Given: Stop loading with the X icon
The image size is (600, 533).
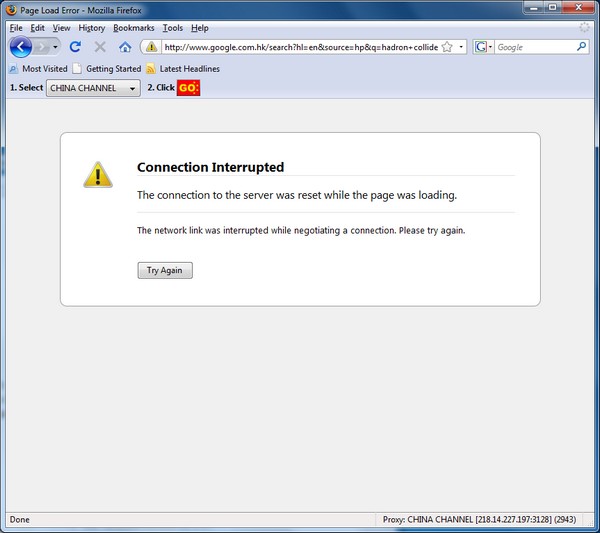Looking at the screenshot, I should pyautogui.click(x=100, y=47).
